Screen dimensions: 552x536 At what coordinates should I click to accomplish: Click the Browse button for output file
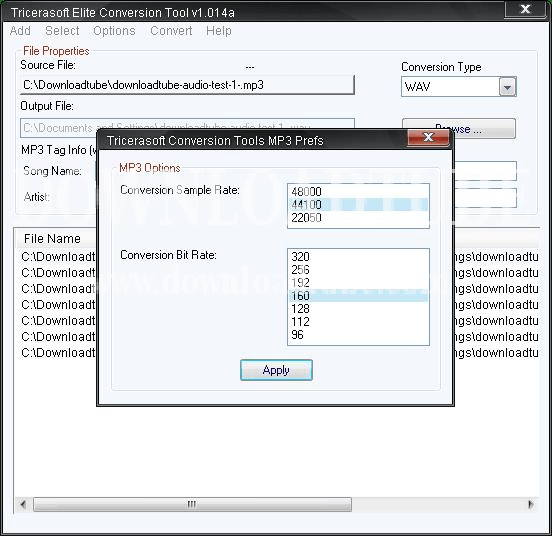[459, 128]
